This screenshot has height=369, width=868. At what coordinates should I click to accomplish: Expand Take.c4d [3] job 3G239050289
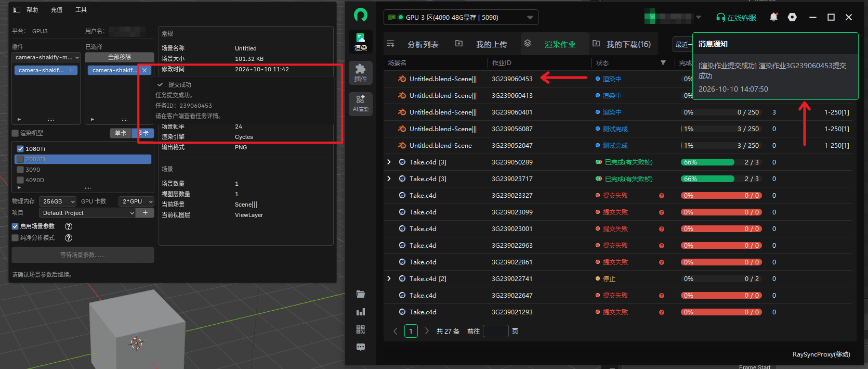pos(389,162)
